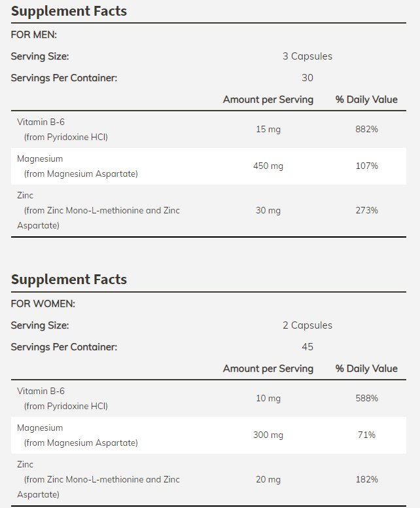Click the 300 mg Magnesium amount
The width and height of the screenshot is (420, 508).
click(268, 435)
